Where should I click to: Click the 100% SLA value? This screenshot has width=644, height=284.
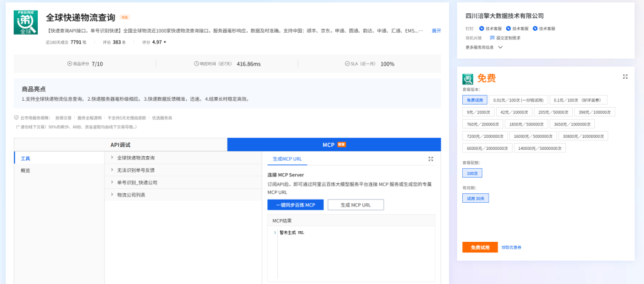387,64
